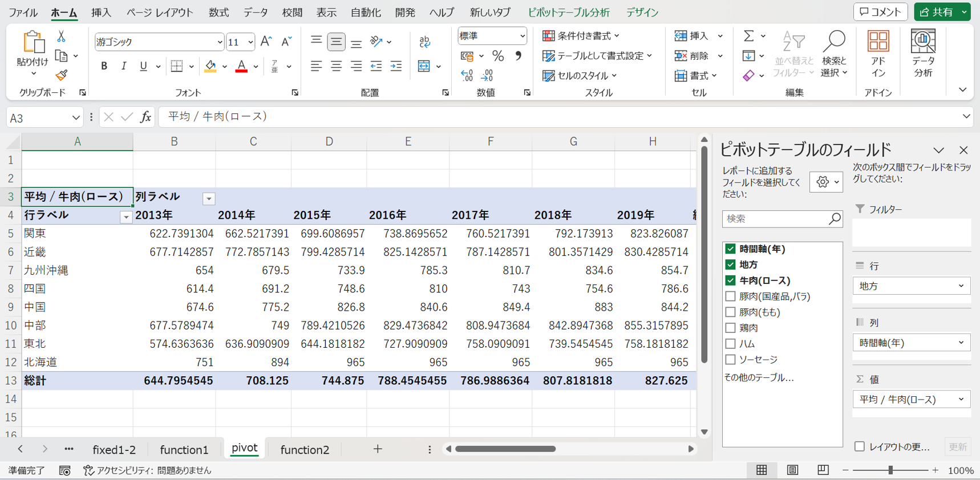The image size is (980, 480).
Task: Increase decimal places
Action: coord(467,75)
